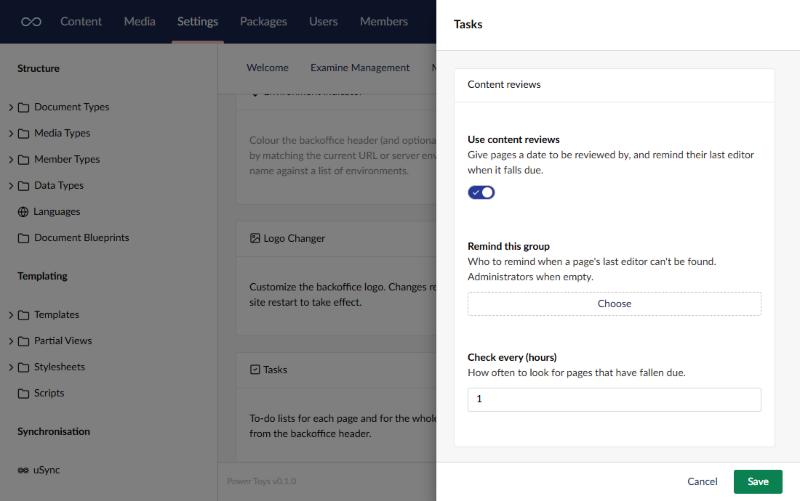Expand the Document Types tree node
This screenshot has width=800, height=501.
point(11,107)
